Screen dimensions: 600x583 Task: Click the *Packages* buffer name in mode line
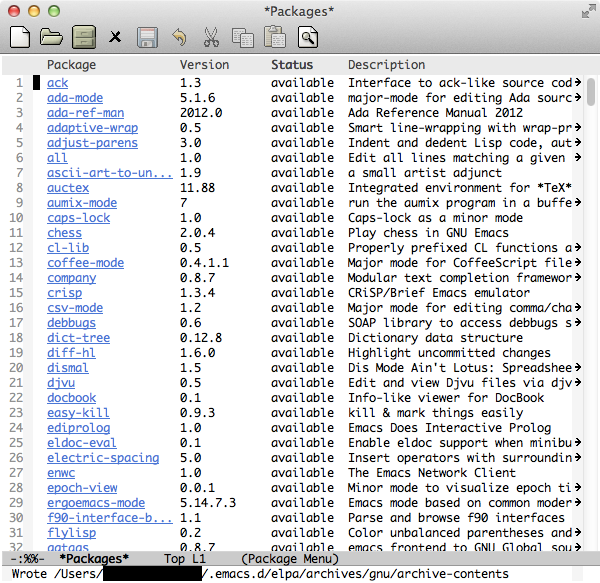[x=95, y=559]
